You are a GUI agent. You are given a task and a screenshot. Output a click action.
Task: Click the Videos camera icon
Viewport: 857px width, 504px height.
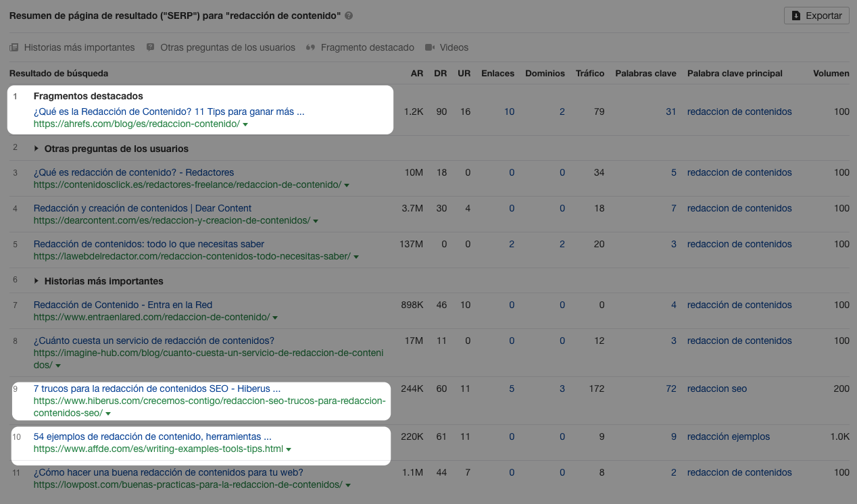point(430,48)
